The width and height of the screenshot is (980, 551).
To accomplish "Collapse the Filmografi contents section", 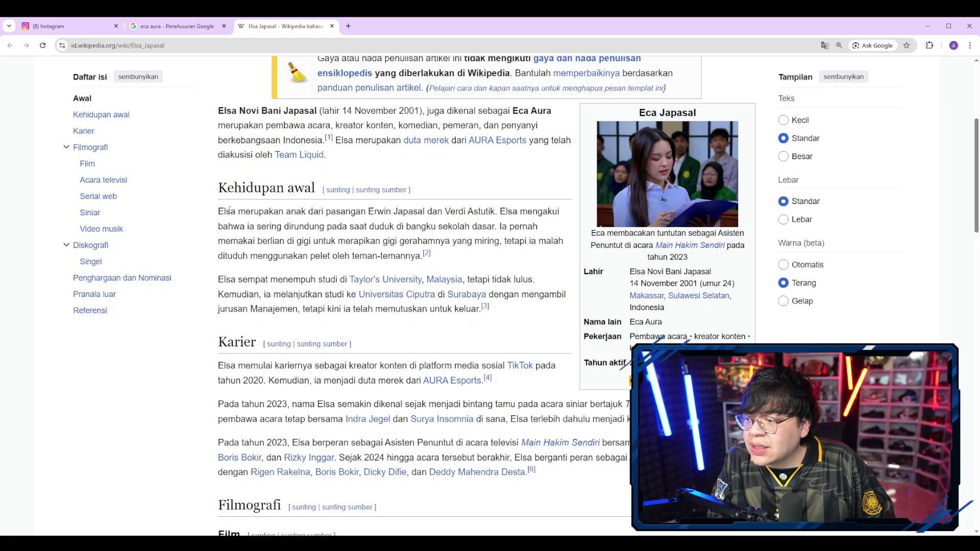I will (x=66, y=147).
